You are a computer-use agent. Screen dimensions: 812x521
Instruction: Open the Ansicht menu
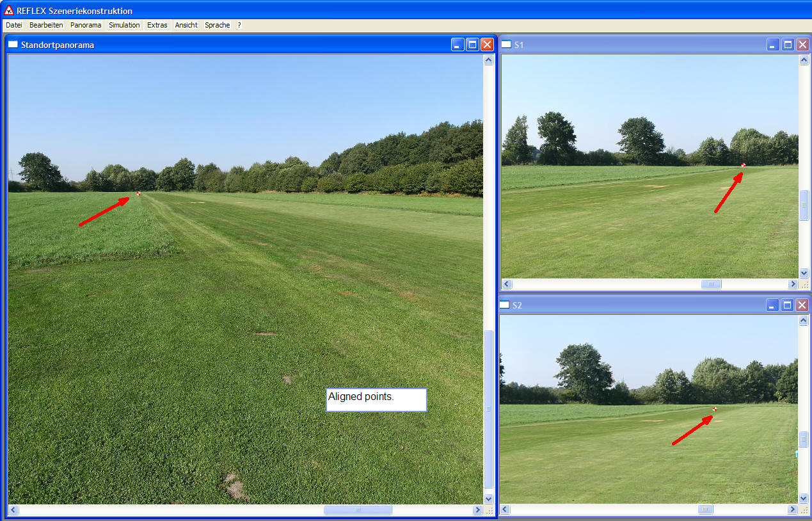point(186,25)
